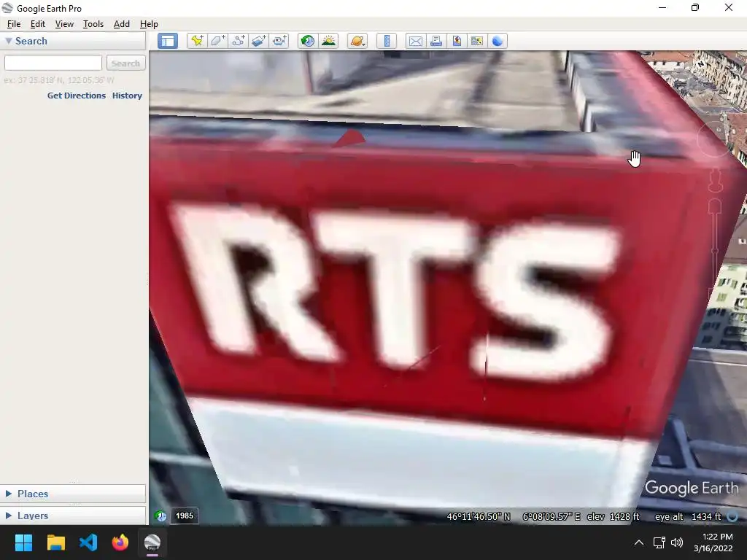Click into the search input field

[x=53, y=63]
